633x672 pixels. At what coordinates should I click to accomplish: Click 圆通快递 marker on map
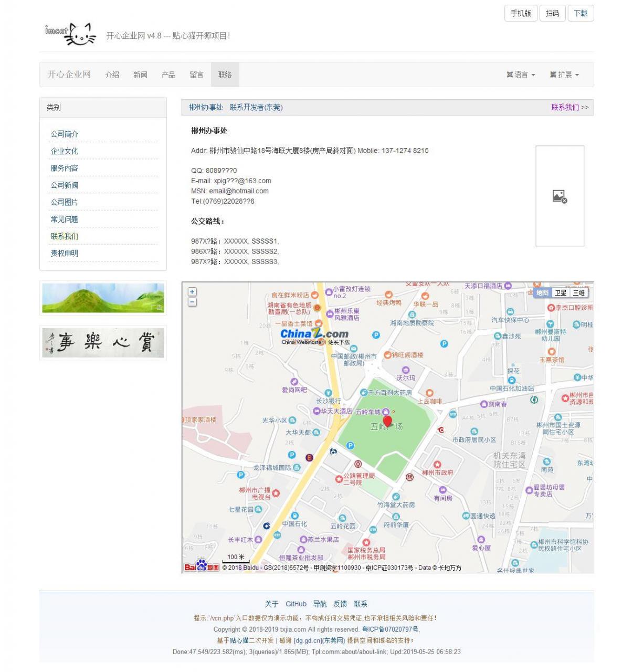(466, 516)
